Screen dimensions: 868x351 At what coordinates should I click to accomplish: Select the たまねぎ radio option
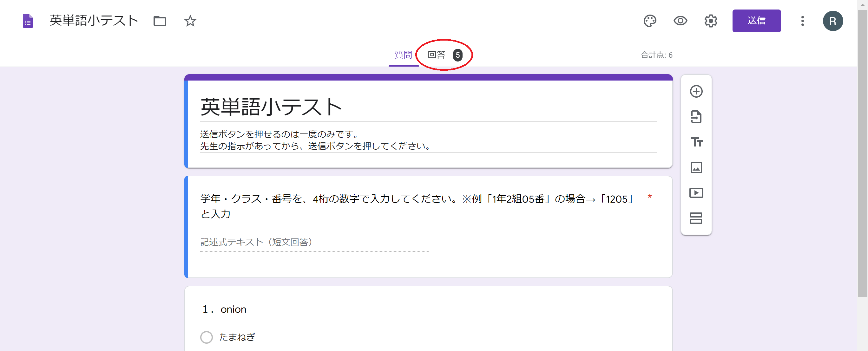[206, 337]
